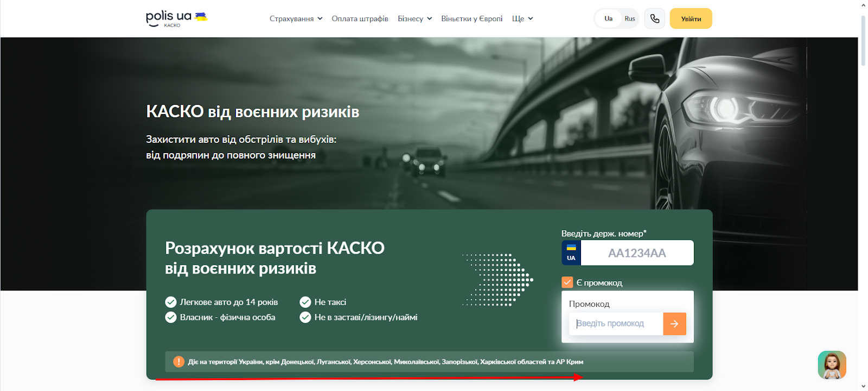Switch language to Ua
Image resolution: width=868 pixels, height=391 pixels.
pyautogui.click(x=609, y=18)
